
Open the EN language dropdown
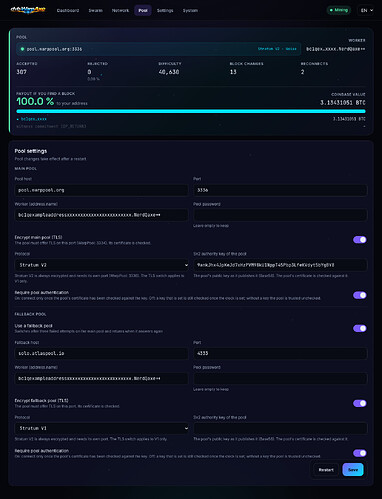coord(366,10)
